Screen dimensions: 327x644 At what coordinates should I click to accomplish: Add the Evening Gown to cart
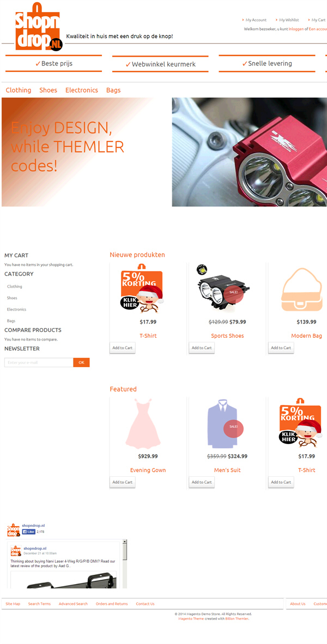coord(123,482)
